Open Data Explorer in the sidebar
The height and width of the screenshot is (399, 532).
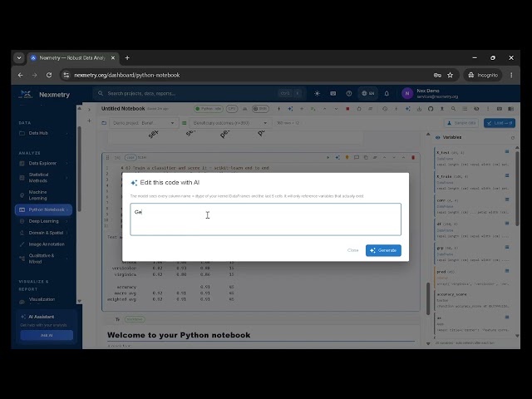[x=43, y=163]
